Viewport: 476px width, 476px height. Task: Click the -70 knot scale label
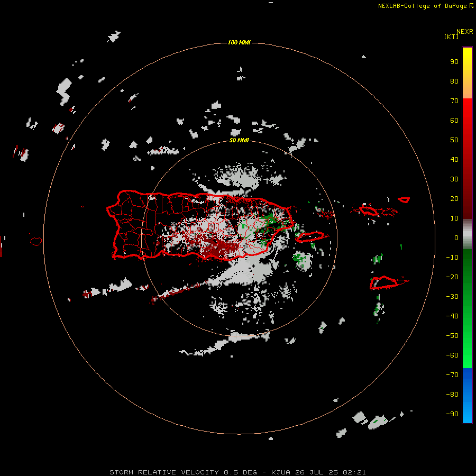tap(452, 375)
